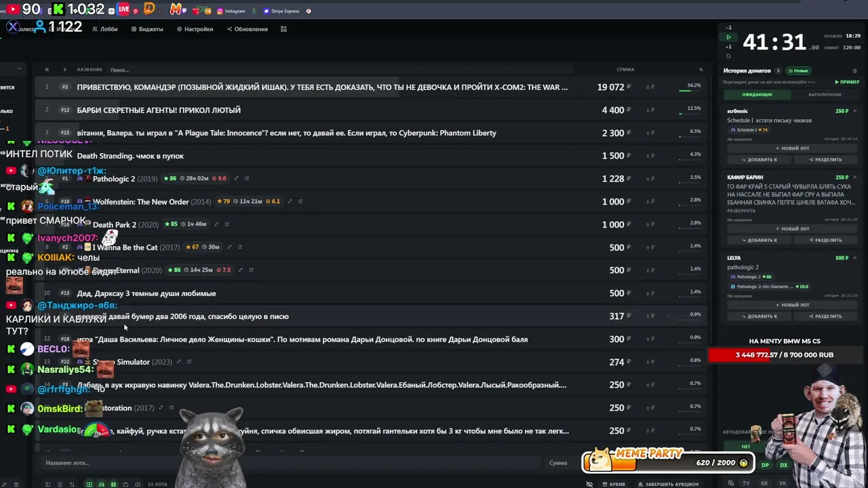Select Pathologic 2: Um Diamante suggestion chip
Screen dimensions: 868x488
click(770, 287)
